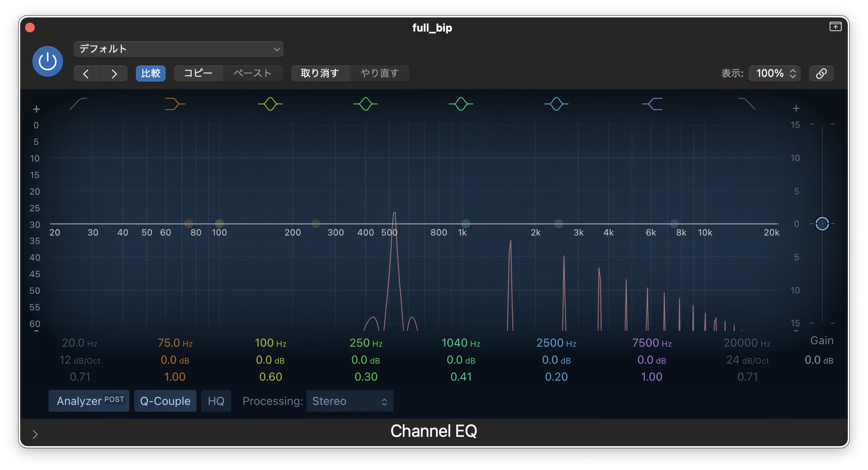The image size is (868, 470).
Task: Toggle the plug-in power button
Action: [x=48, y=61]
